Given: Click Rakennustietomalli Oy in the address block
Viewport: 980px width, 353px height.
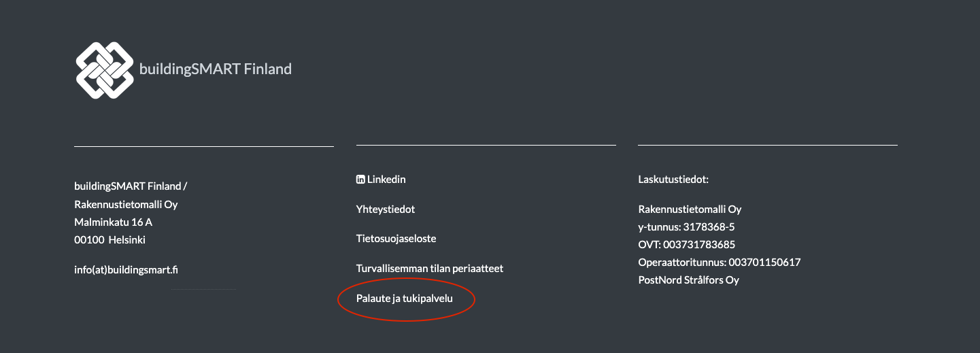Looking at the screenshot, I should (x=126, y=204).
